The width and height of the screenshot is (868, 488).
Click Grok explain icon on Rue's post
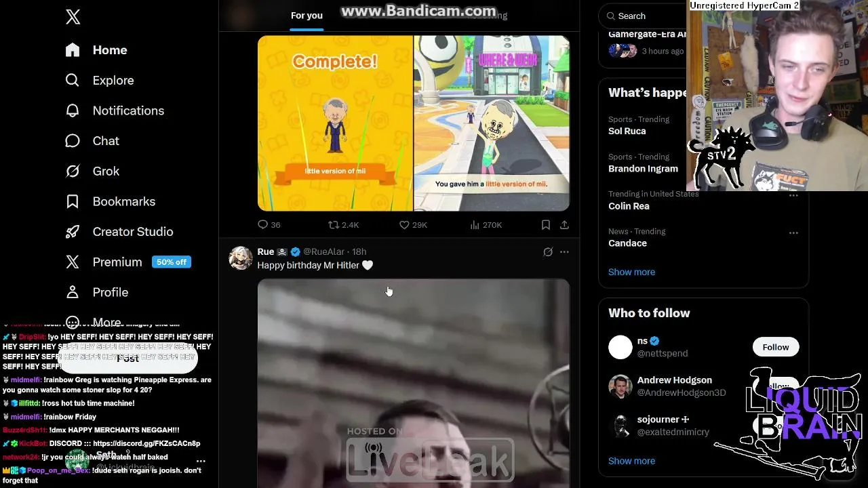(548, 251)
